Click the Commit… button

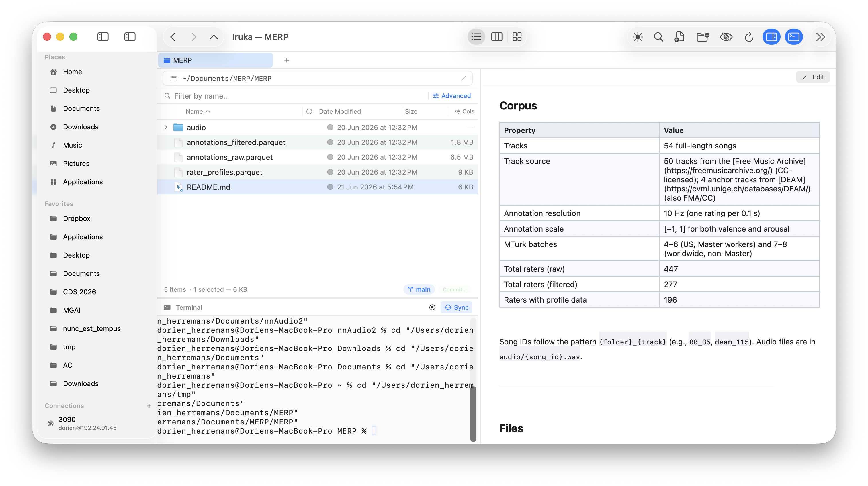point(454,289)
